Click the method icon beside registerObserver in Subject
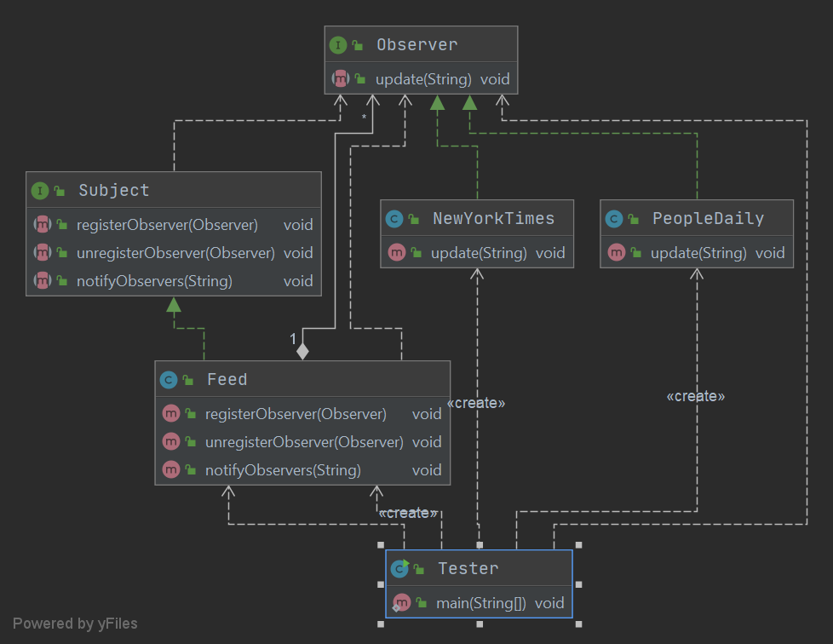 (x=43, y=224)
